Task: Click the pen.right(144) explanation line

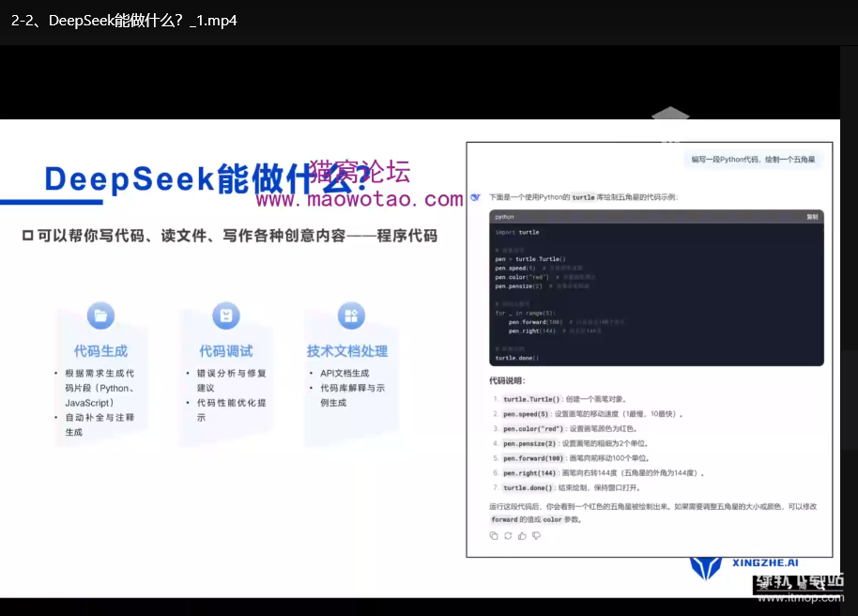Action: point(599,473)
